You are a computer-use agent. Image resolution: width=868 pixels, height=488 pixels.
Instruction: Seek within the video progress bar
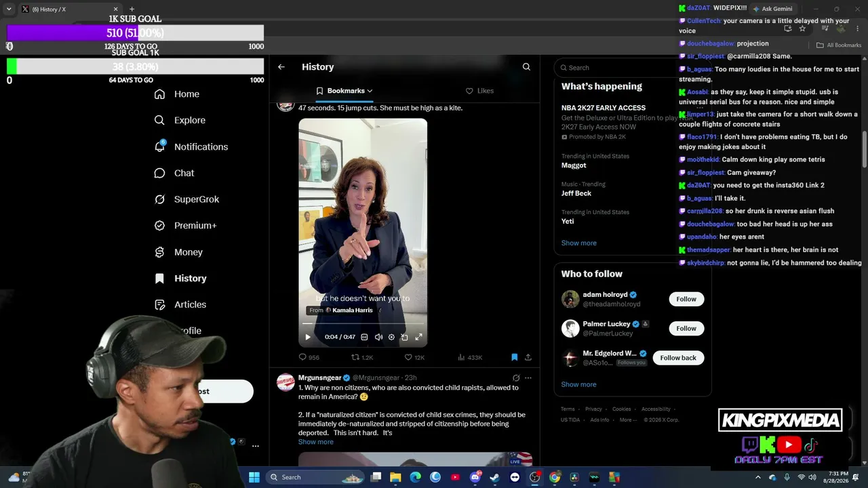(x=363, y=324)
